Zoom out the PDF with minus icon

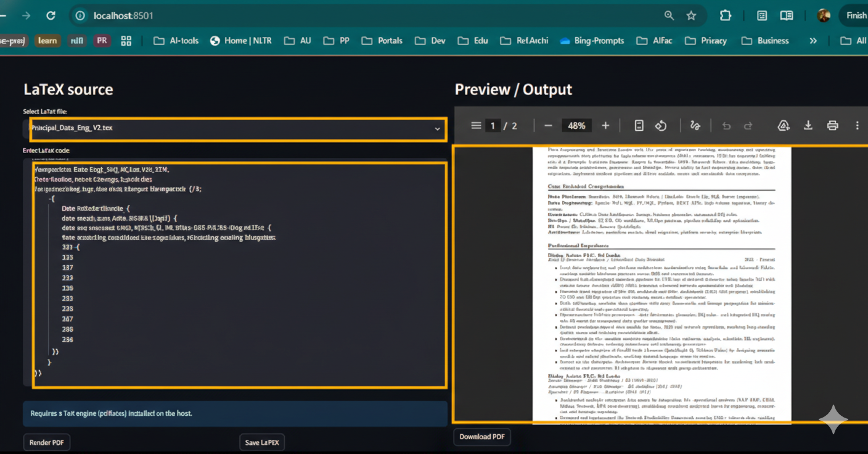[x=548, y=126]
